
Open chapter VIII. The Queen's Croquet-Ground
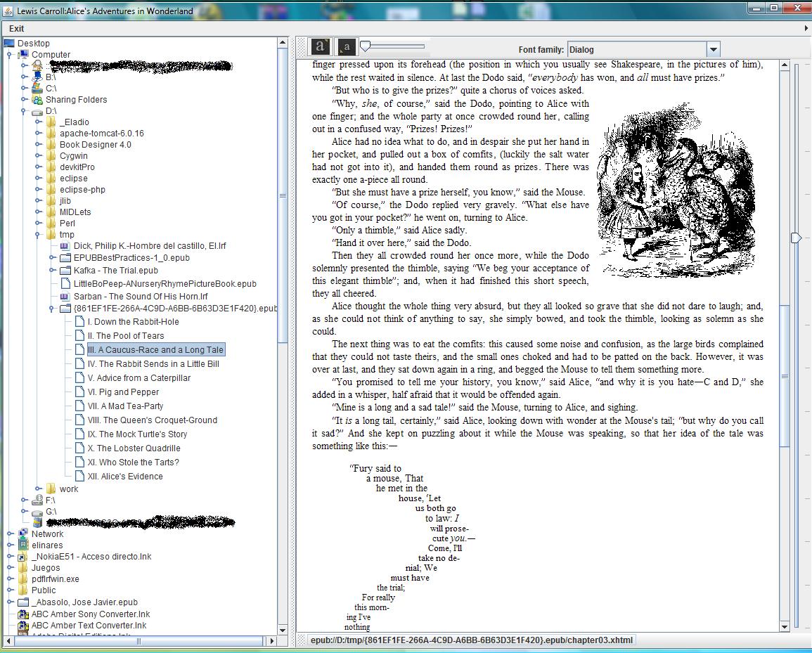153,420
